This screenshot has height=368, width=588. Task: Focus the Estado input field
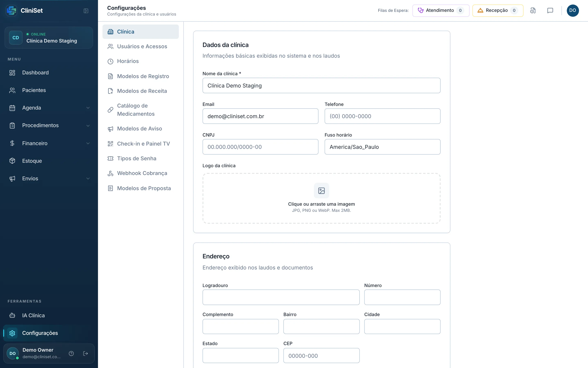[x=241, y=356]
